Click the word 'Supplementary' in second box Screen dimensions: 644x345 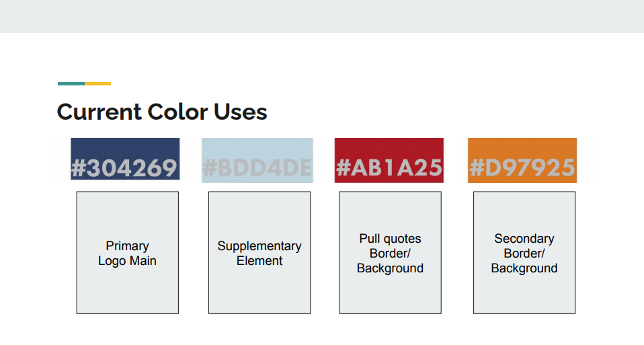259,246
